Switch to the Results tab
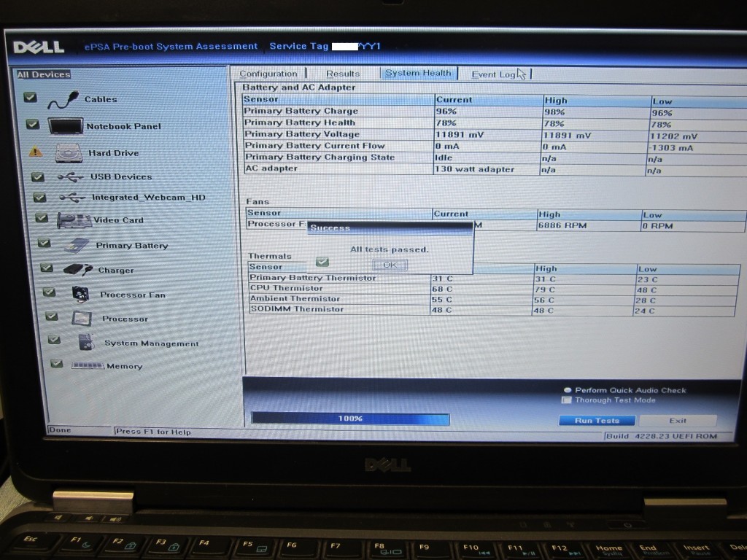The image size is (747, 560). click(x=343, y=74)
